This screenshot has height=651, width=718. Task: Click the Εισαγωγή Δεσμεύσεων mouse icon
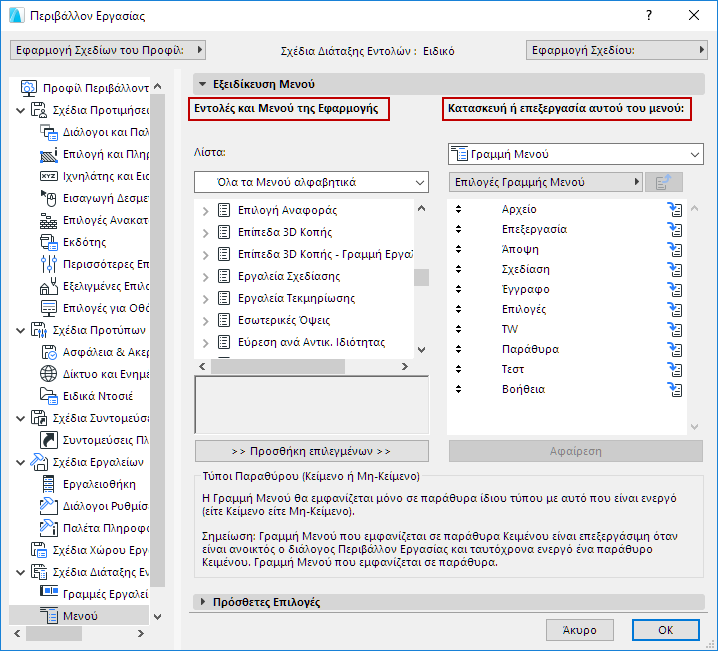(49, 198)
